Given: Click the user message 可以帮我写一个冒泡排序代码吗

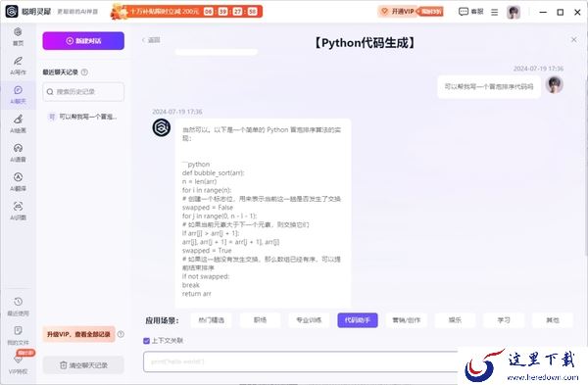Looking at the screenshot, I should pyautogui.click(x=489, y=86).
